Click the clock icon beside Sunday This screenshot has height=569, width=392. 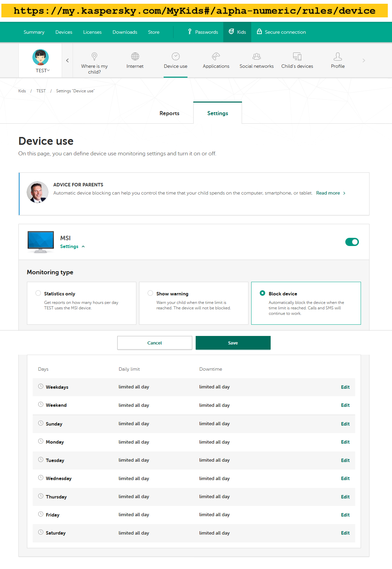[41, 423]
